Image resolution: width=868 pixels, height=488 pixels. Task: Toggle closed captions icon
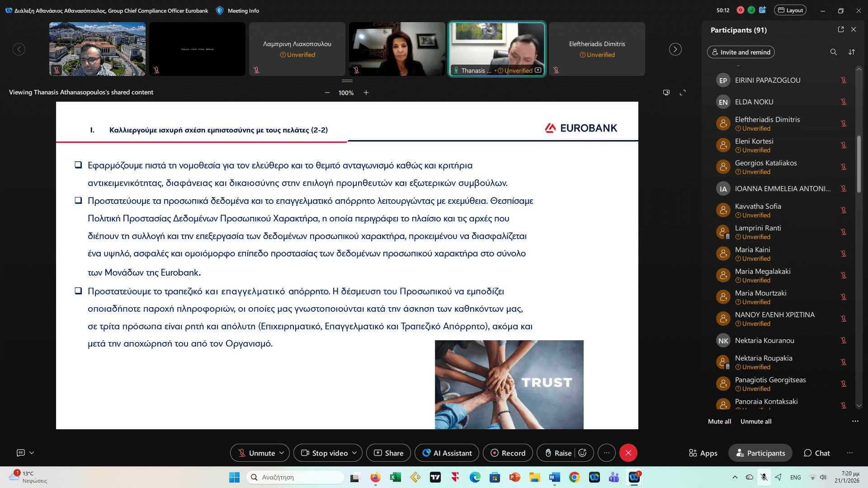(x=21, y=453)
